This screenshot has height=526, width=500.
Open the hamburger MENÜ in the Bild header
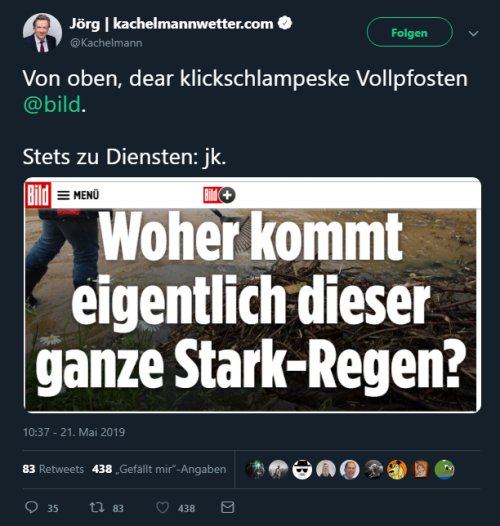pos(78,195)
